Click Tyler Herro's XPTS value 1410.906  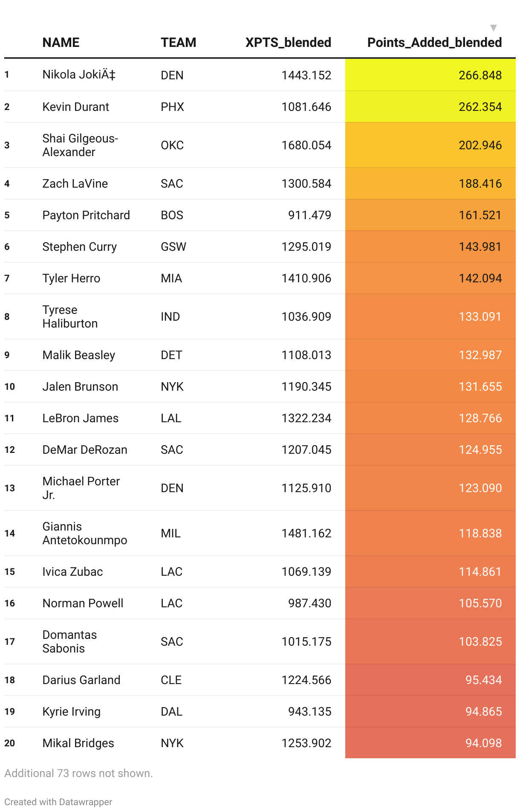(x=306, y=278)
